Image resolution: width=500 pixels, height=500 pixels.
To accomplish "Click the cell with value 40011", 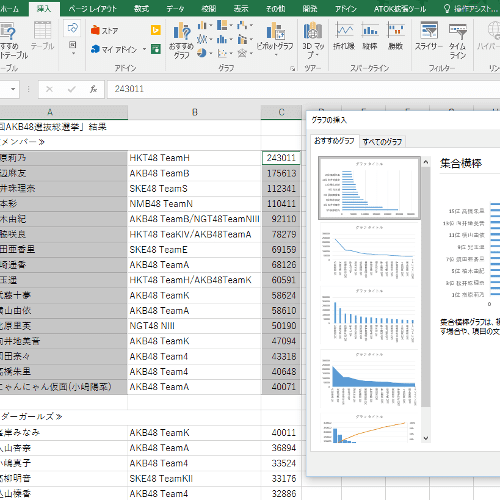I will (282, 433).
